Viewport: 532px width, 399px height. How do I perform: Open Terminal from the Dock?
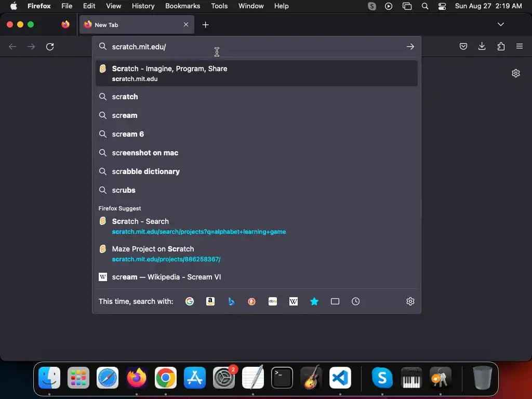click(282, 378)
